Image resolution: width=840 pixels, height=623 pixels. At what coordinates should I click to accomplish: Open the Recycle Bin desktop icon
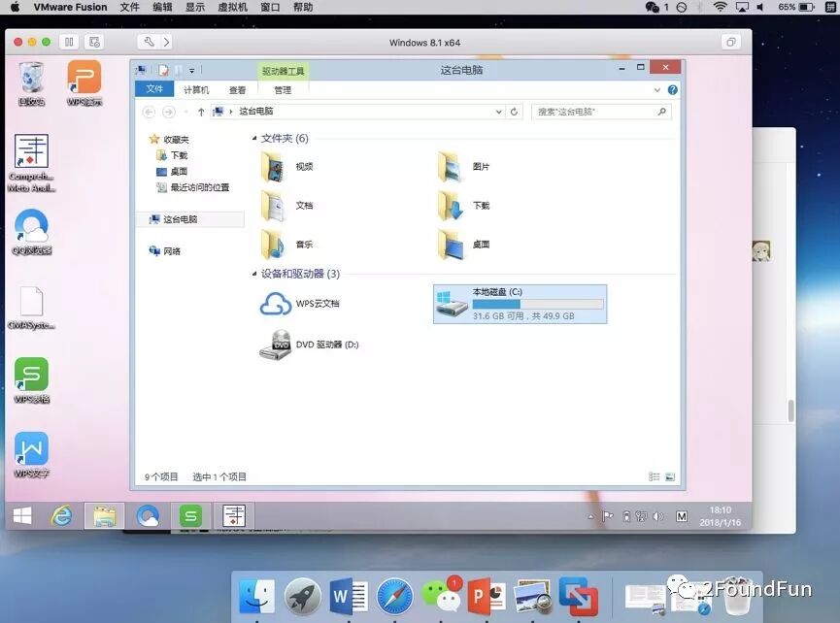click(31, 83)
